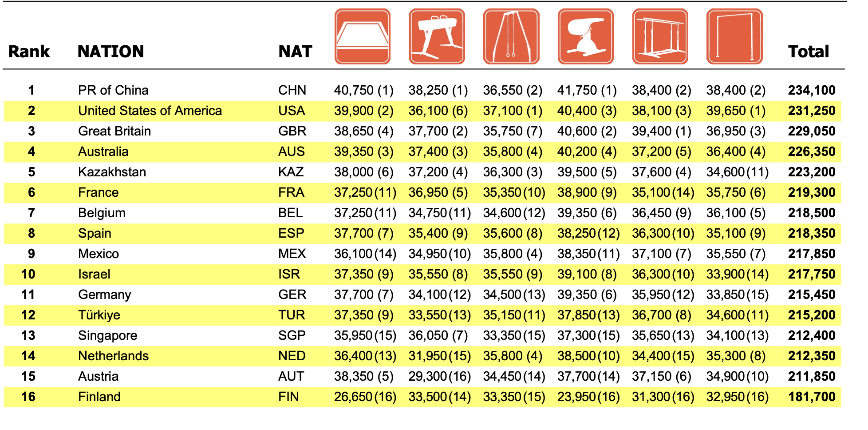Screen dimensions: 868x430
Task: Click Netherlands total 212,350
Action: (x=812, y=356)
